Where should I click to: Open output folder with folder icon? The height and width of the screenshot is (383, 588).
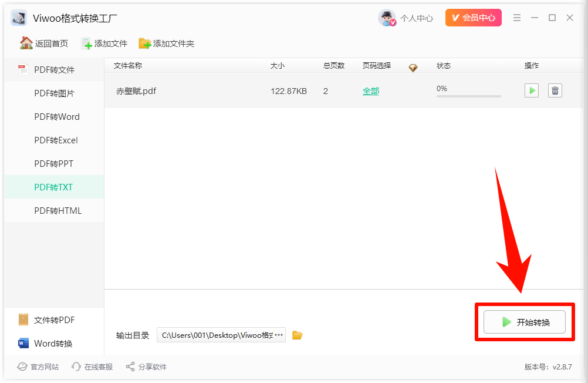pyautogui.click(x=298, y=335)
